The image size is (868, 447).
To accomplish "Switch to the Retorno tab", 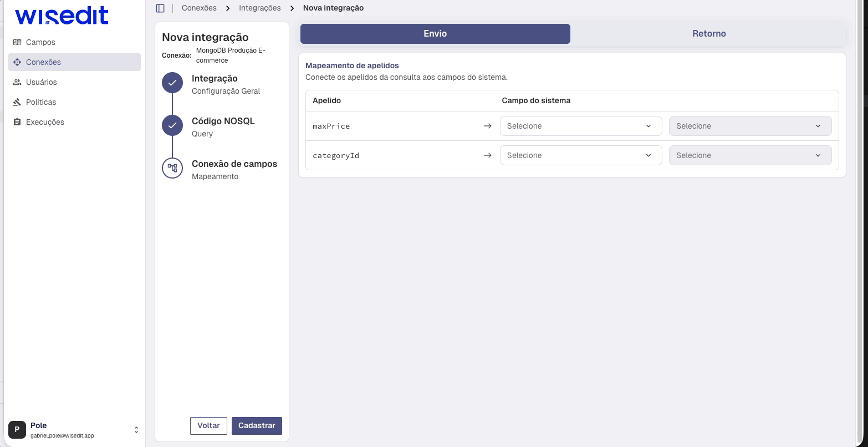I will (x=709, y=34).
